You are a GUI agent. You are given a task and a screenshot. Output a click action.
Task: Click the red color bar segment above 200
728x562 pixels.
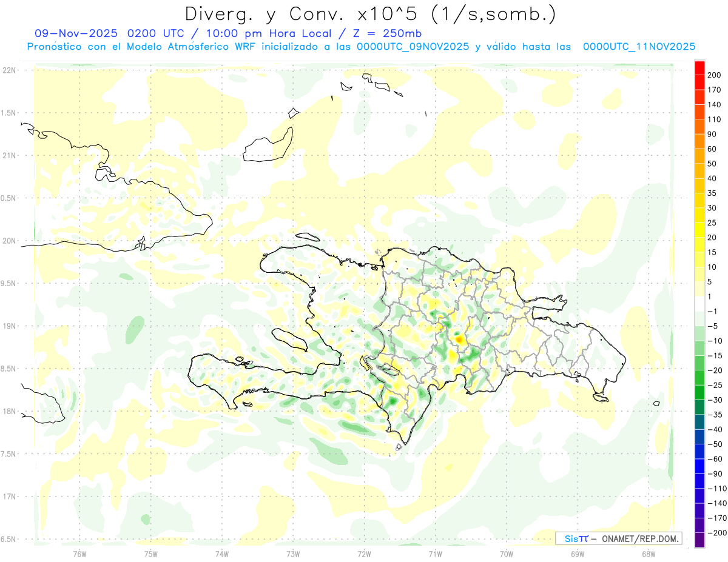[x=699, y=68]
